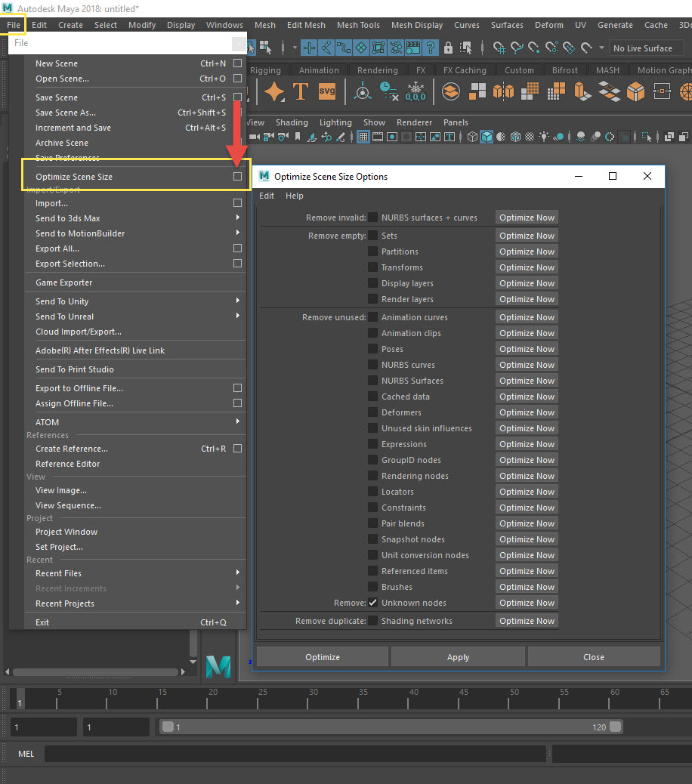Open the Windows menu in menu bar
692x784 pixels.
click(224, 25)
